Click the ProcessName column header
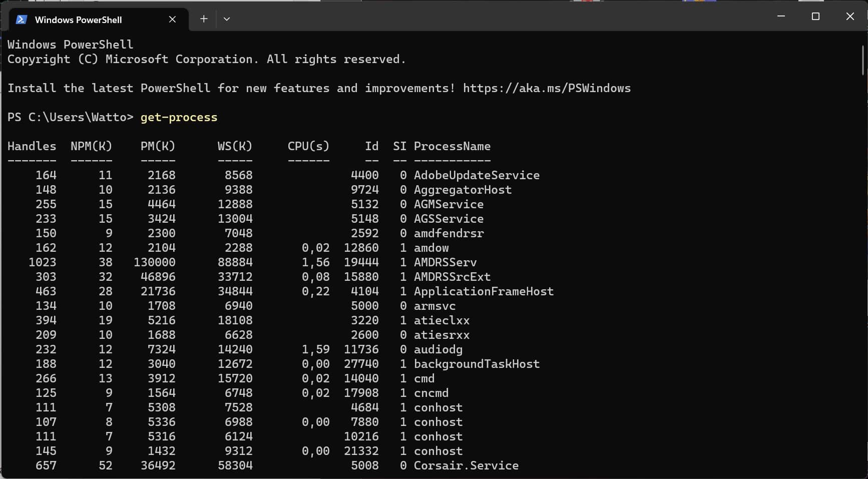The width and height of the screenshot is (868, 479). coord(452,147)
